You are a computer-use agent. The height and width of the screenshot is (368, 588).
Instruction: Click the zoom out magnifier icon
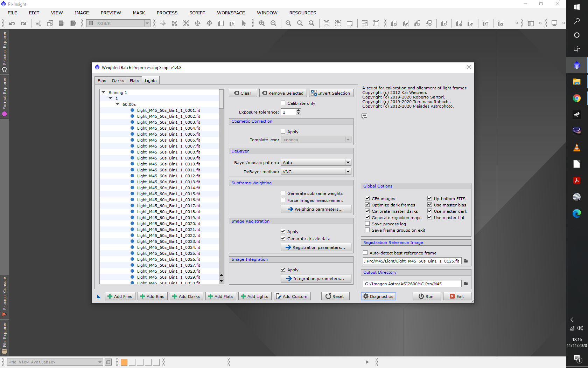[x=273, y=23]
